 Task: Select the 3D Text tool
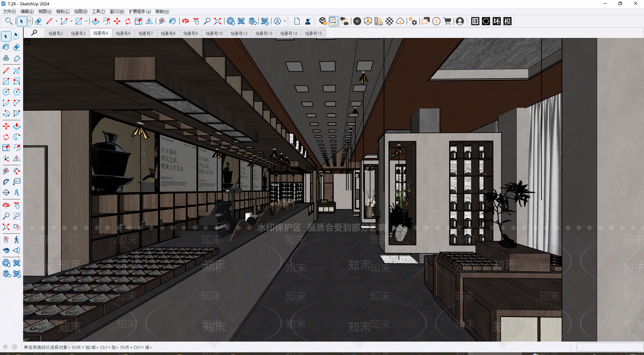(x=17, y=193)
